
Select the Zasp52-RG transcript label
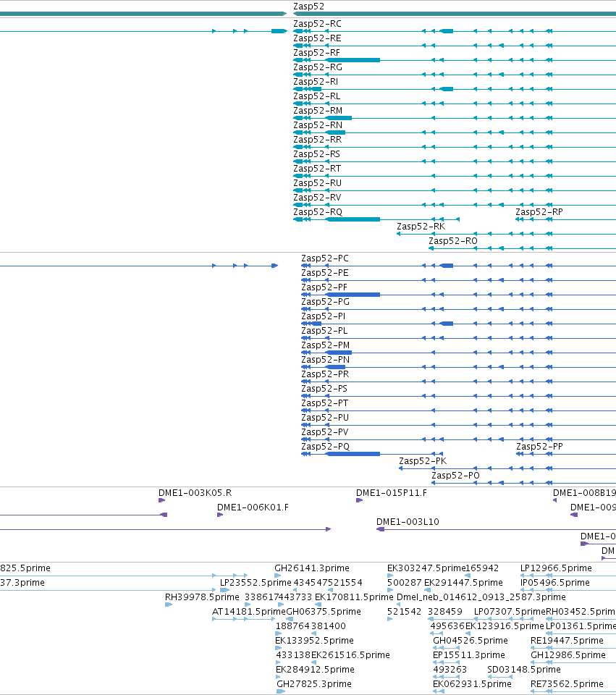318,67
